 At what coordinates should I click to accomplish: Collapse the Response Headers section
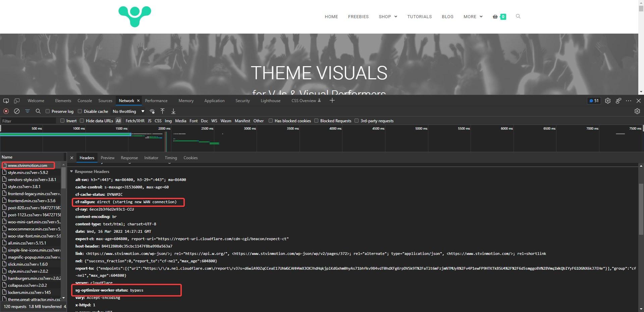(x=71, y=172)
